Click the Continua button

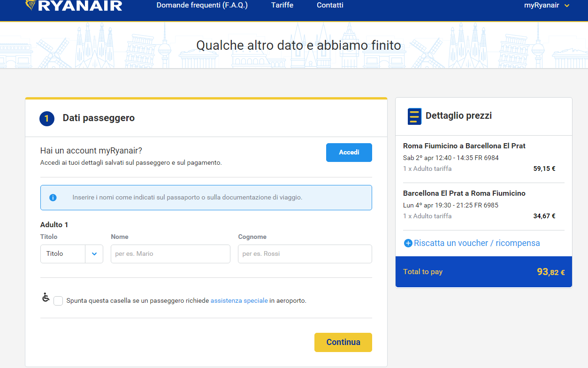343,342
